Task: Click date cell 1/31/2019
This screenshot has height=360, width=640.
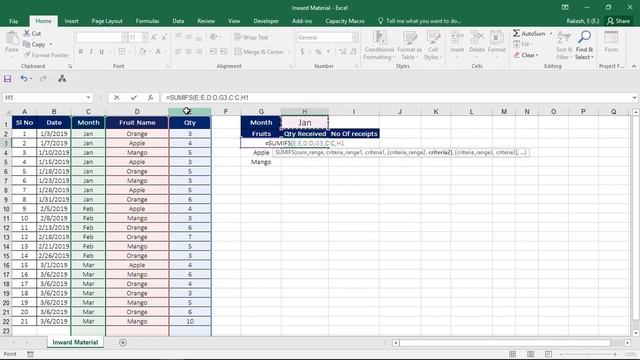Action: tap(54, 199)
